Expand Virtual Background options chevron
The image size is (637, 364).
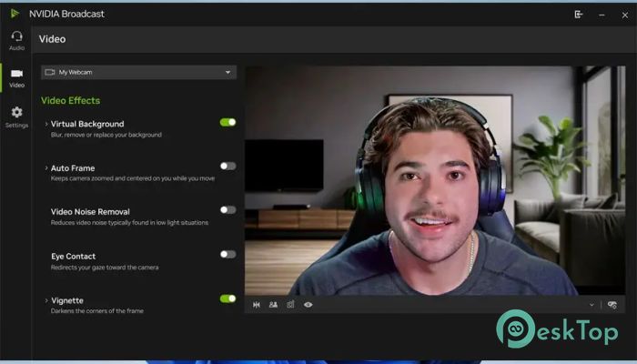pos(45,124)
